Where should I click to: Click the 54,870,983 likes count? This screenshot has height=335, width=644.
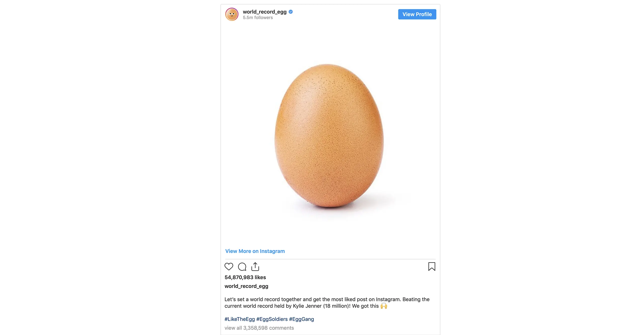[245, 277]
